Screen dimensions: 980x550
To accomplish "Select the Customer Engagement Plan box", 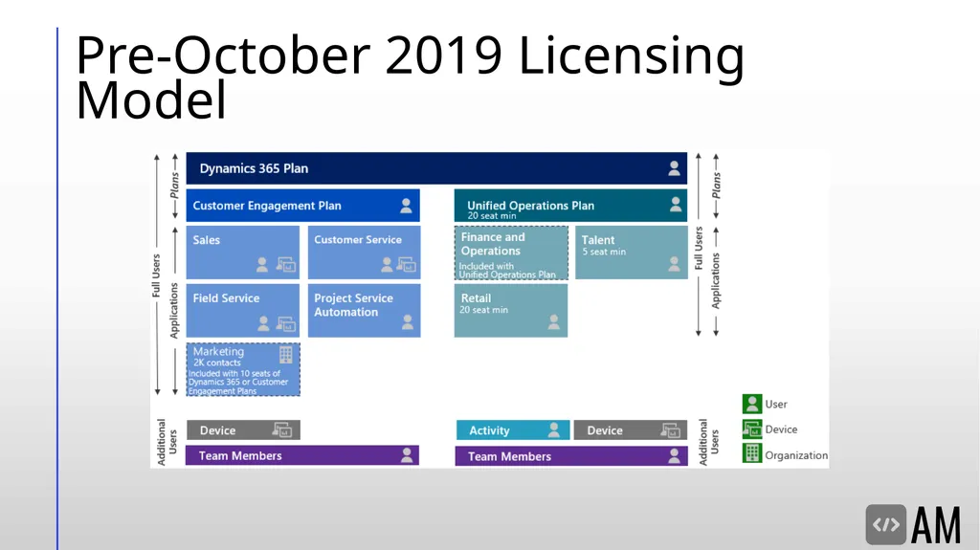I will 302,205.
